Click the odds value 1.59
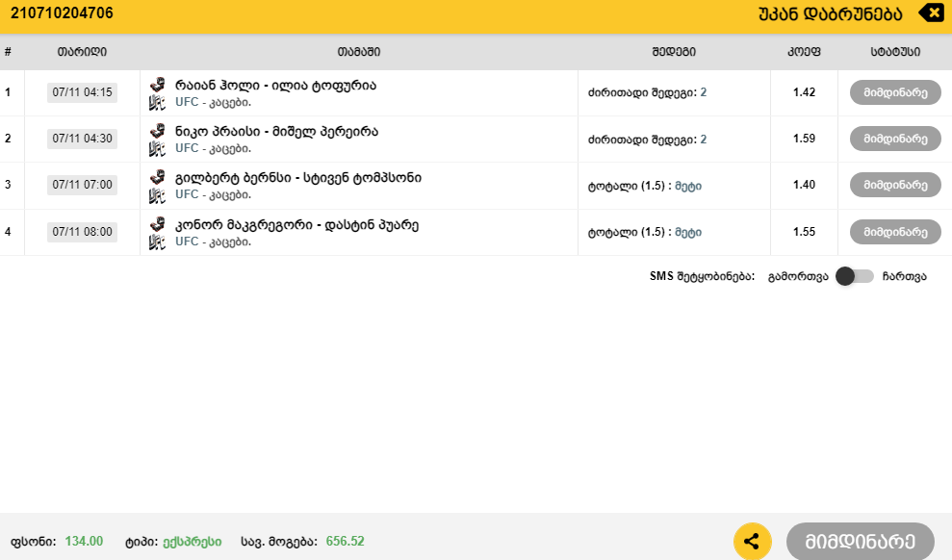This screenshot has width=952, height=560. click(804, 139)
